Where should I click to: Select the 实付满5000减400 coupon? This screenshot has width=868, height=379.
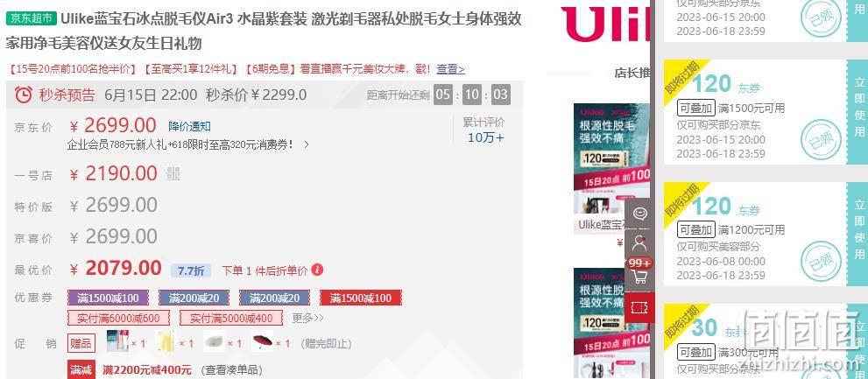(x=231, y=318)
